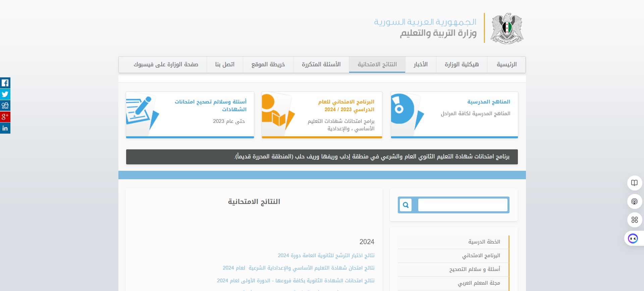Click the dark news ticker about إدلب exam program
This screenshot has height=291, width=644.
[322, 157]
